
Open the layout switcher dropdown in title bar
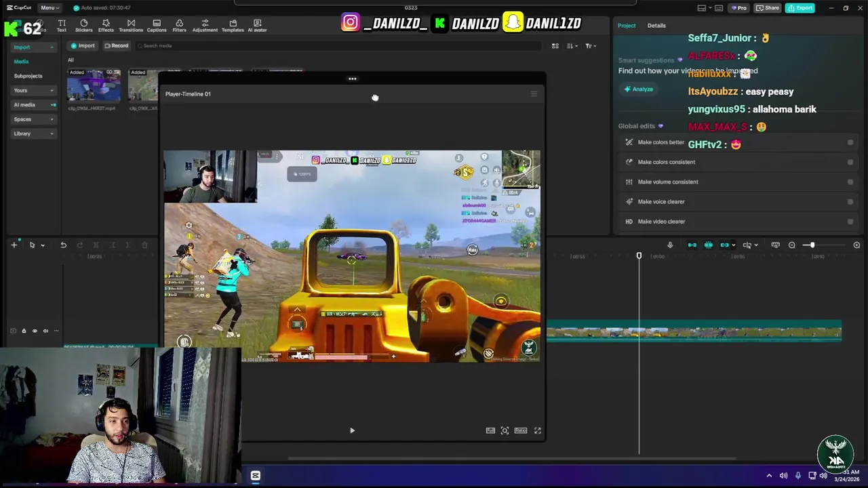click(704, 8)
